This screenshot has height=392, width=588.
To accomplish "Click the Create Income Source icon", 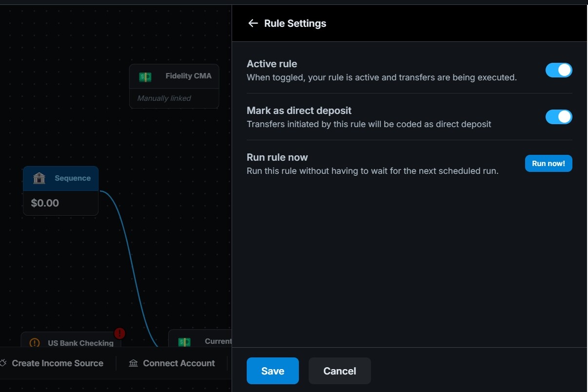I will click(x=3, y=363).
